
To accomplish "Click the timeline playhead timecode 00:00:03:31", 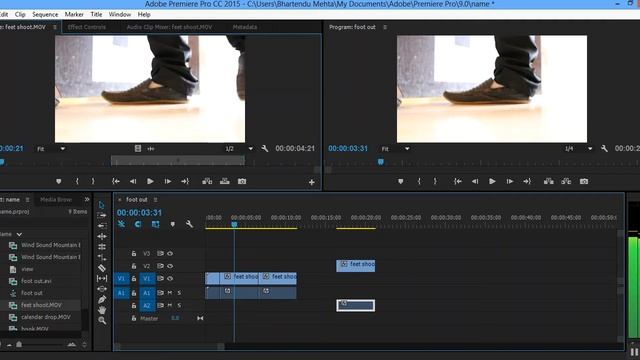I will tap(139, 213).
